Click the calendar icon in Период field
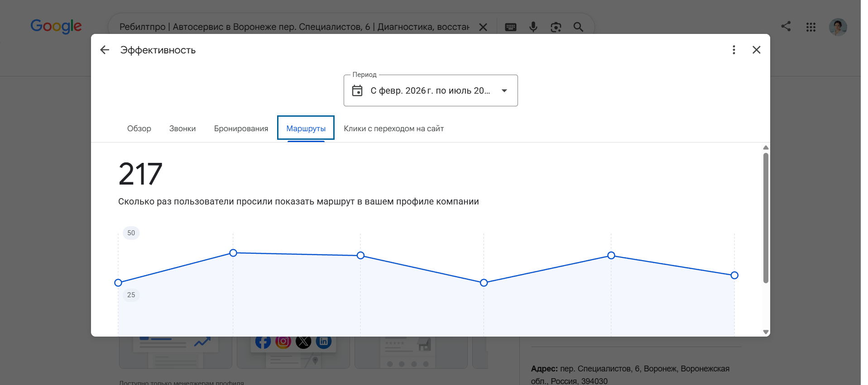 click(x=357, y=90)
